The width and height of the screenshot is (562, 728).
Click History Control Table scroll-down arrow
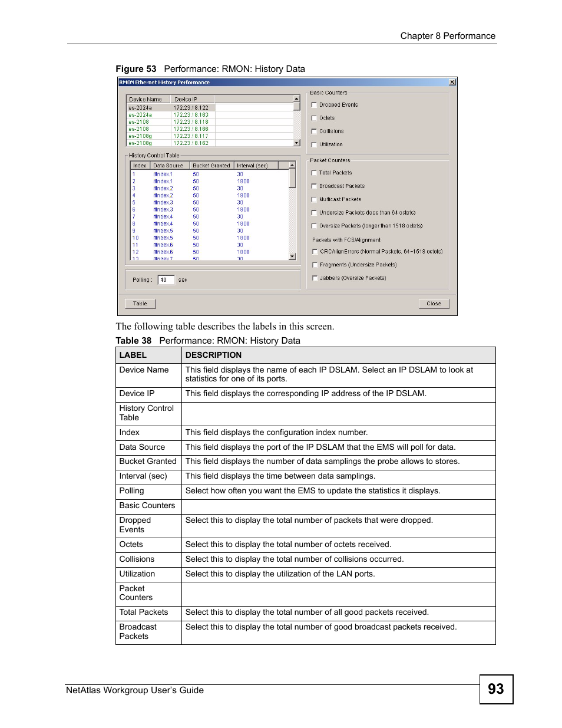pyautogui.click(x=292, y=256)
